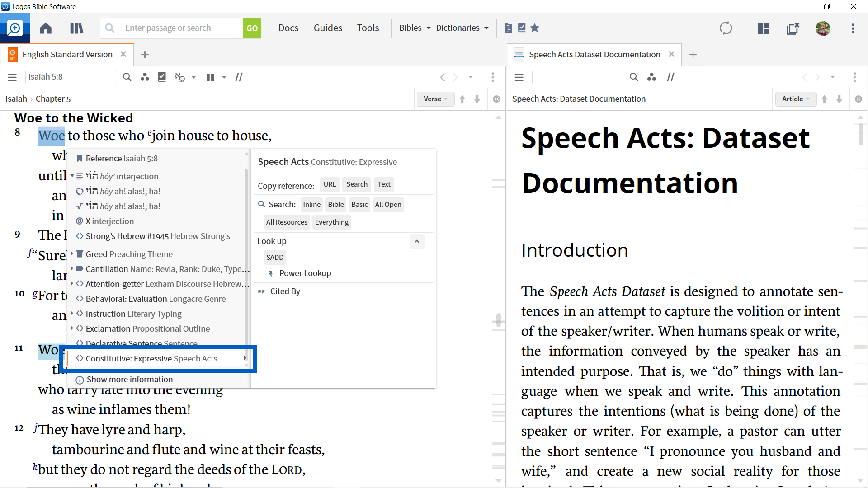
Task: Click the Isaiah breadcrumb link
Action: [16, 99]
